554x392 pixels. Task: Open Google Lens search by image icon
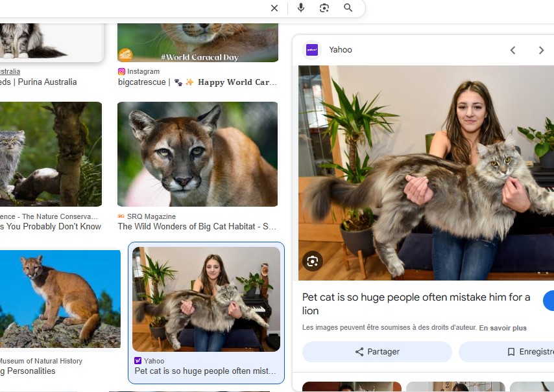click(324, 8)
